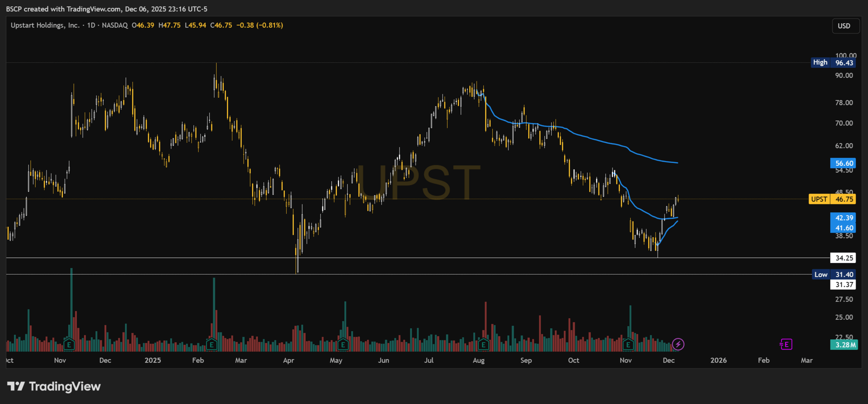Click the 78.00 price axis value
Image resolution: width=868 pixels, height=404 pixels.
click(844, 103)
